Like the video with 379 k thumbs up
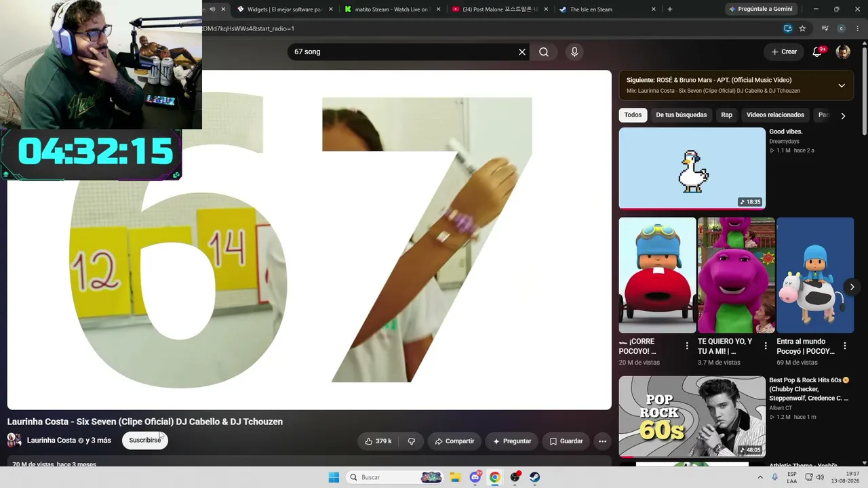 (x=378, y=441)
